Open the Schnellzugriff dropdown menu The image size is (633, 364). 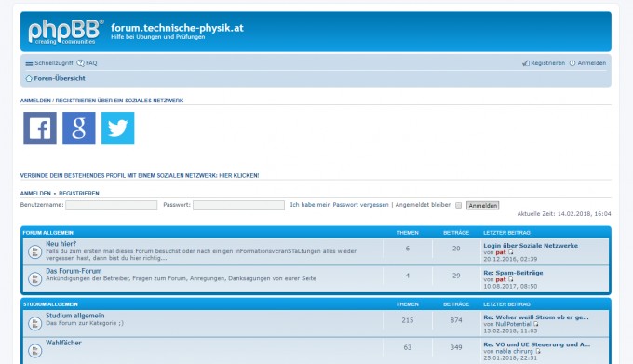click(49, 63)
